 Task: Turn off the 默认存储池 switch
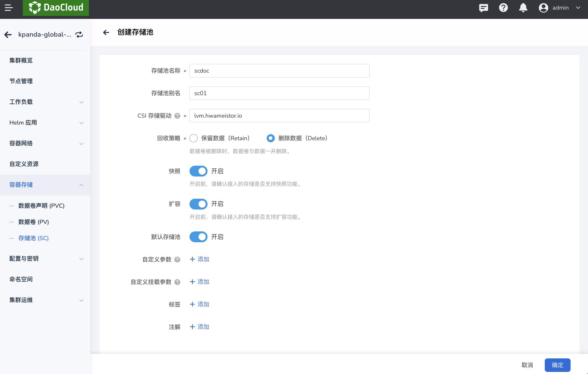coord(198,237)
